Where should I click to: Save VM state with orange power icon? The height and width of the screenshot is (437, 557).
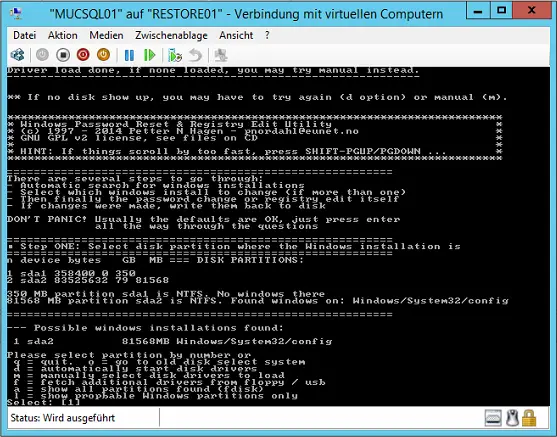click(x=103, y=55)
